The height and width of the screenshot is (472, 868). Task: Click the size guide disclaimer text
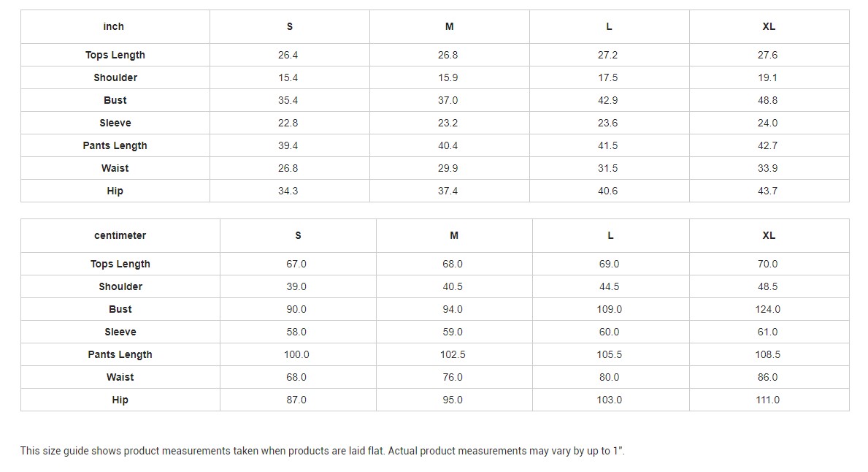click(x=322, y=451)
